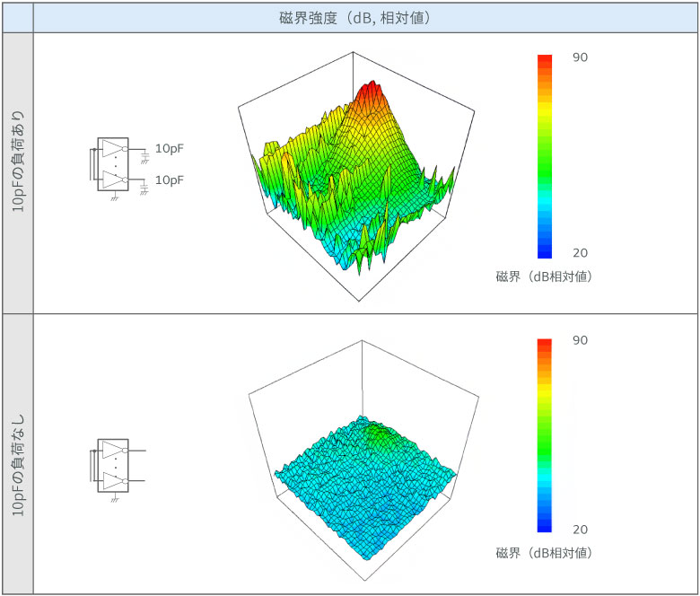Click the upper color scale bar
The height and width of the screenshot is (596, 700).
pyautogui.click(x=545, y=156)
